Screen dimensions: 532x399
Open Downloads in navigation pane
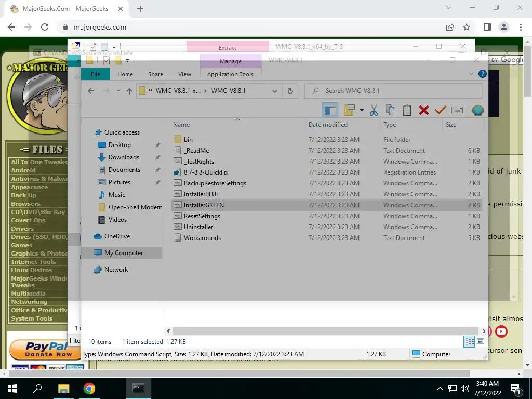point(124,157)
